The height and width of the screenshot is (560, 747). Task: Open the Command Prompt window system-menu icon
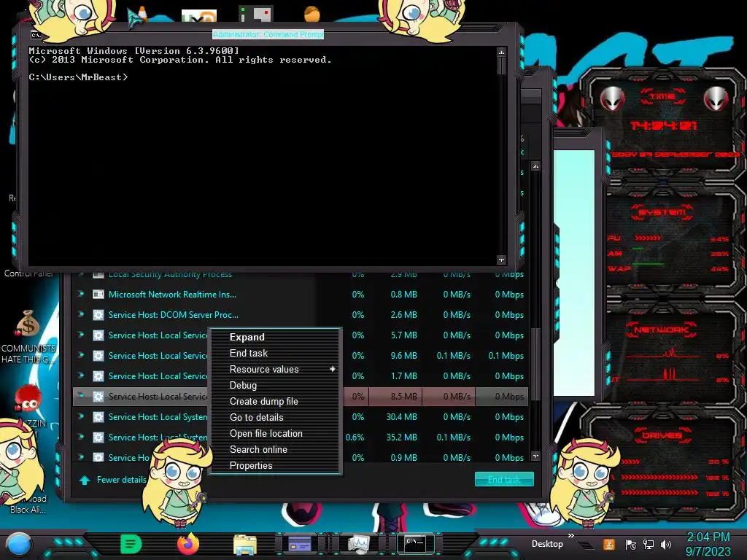[36, 35]
